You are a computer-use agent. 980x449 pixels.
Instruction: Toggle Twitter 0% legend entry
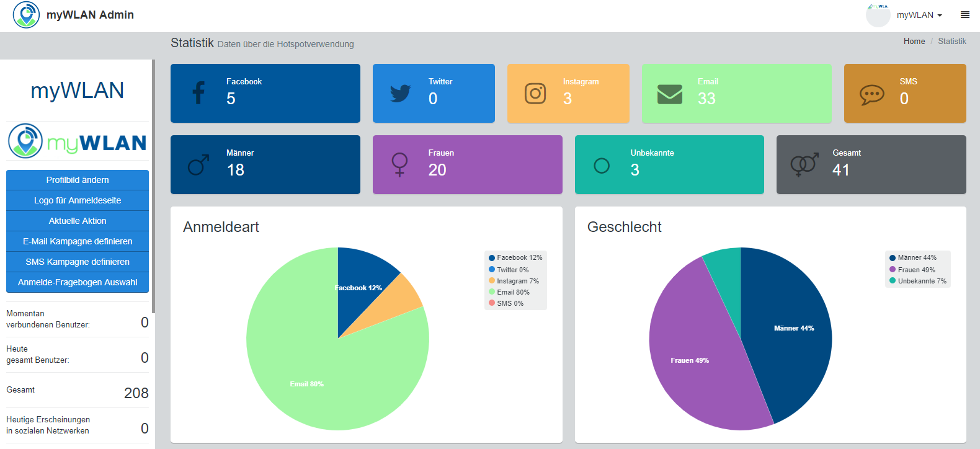[509, 270]
